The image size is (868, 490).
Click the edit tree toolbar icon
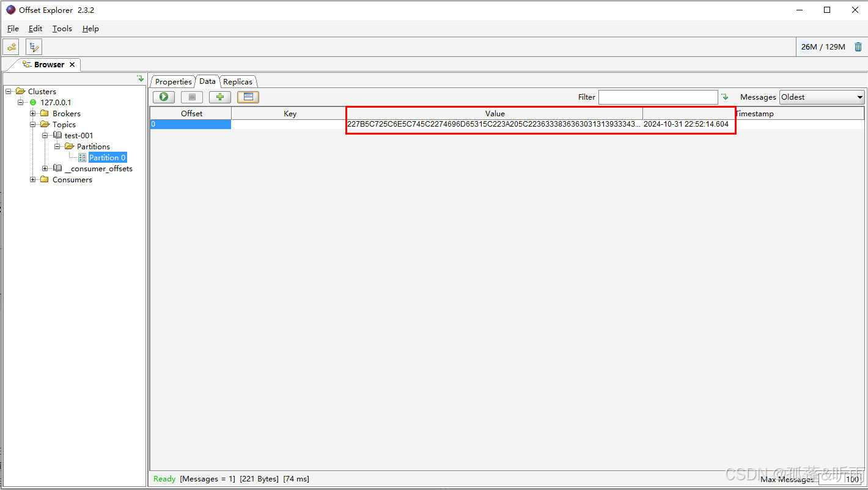[34, 46]
